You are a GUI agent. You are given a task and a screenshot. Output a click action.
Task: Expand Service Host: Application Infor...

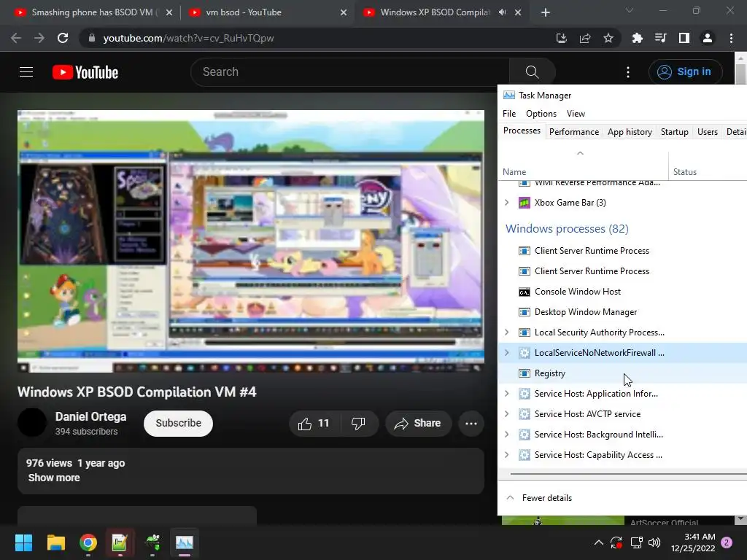pos(506,394)
